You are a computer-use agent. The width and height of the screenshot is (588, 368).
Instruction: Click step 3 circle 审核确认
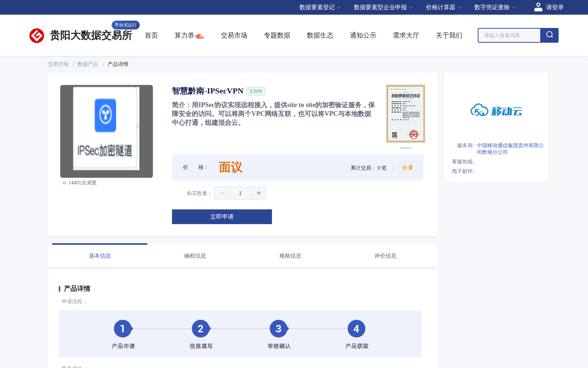279,329
